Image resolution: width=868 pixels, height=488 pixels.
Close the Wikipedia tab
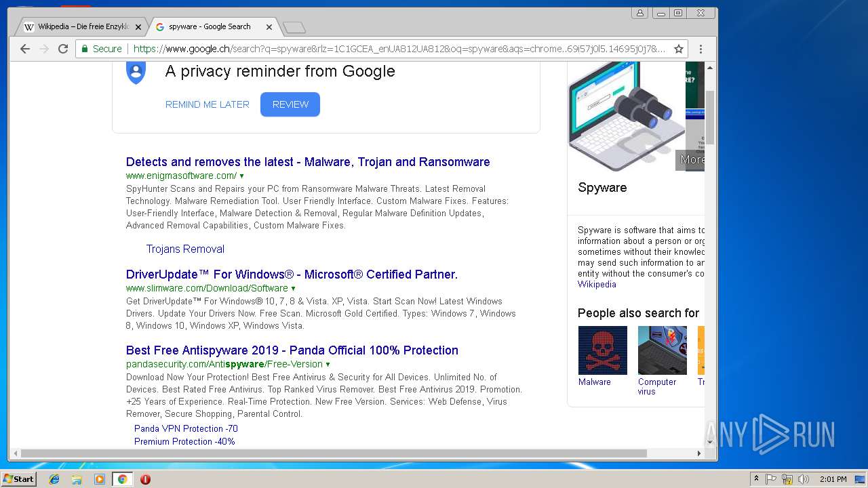coord(138,27)
